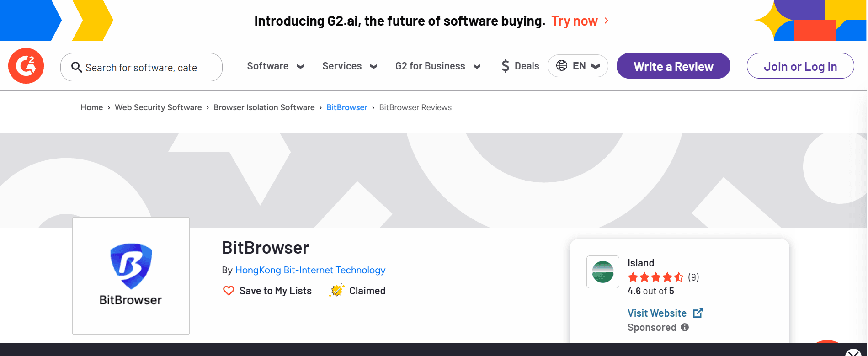
Task: Click the BitBrowser heading title
Action: click(x=266, y=248)
